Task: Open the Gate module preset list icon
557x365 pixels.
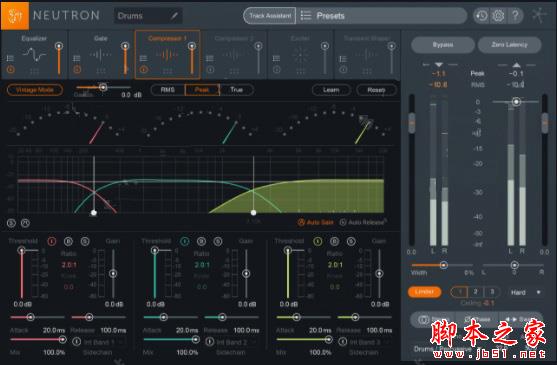Action: coord(76,58)
